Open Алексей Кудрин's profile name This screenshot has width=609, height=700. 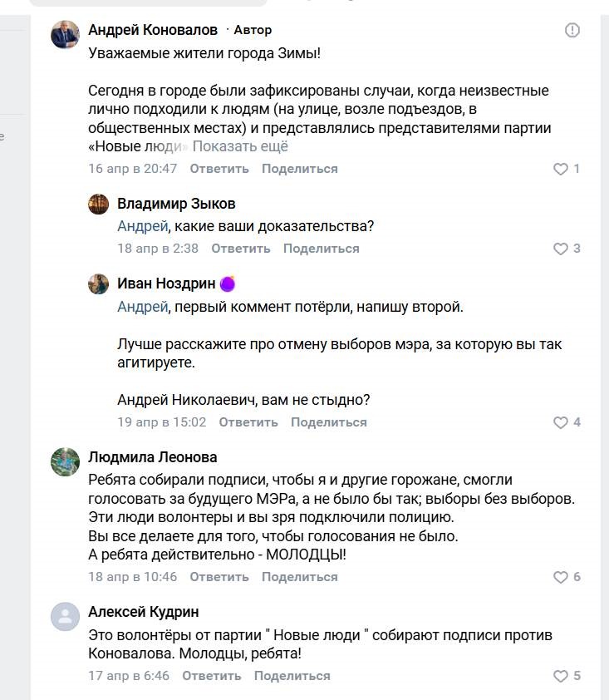[144, 613]
